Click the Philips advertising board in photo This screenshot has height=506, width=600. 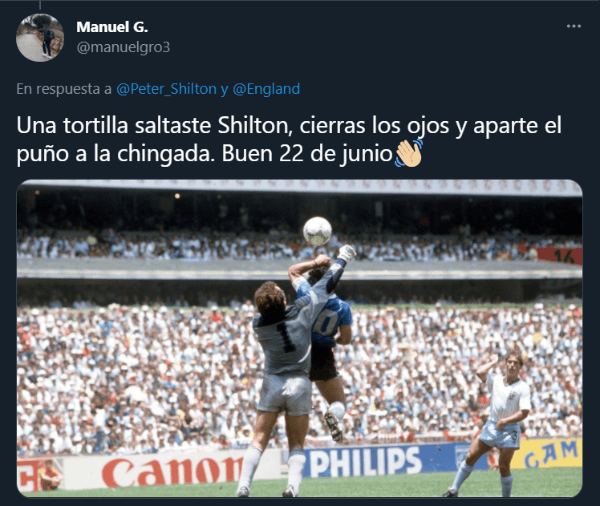(x=365, y=462)
